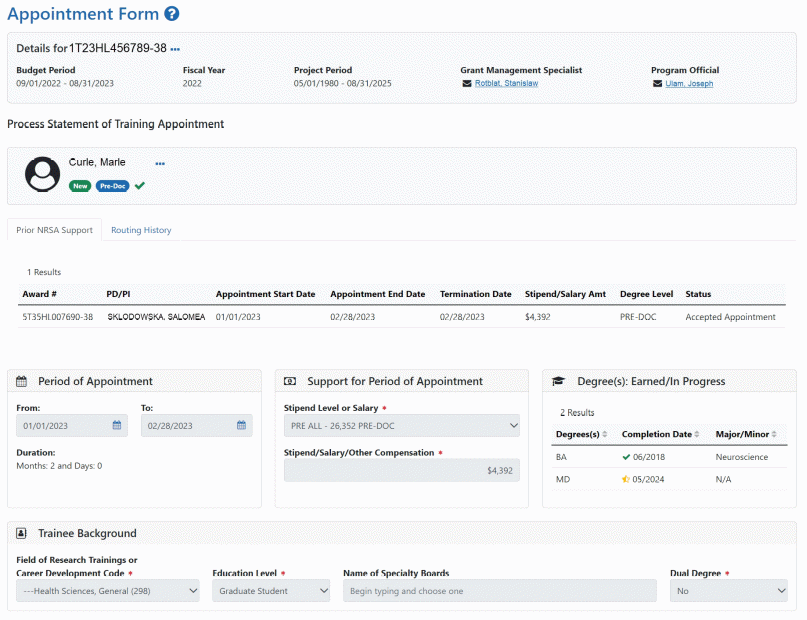Screen dimensions: 807x620
Task: Click the help question mark icon
Action: click(x=172, y=14)
